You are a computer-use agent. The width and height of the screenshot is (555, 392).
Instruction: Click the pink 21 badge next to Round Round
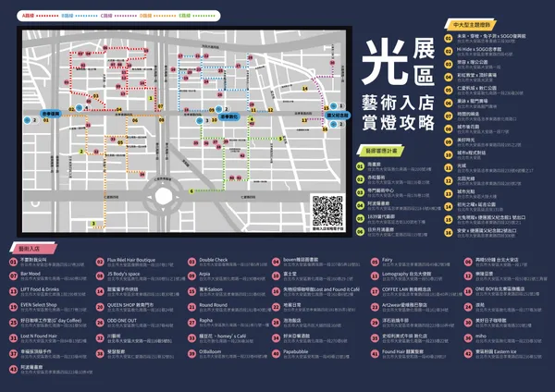191,307
